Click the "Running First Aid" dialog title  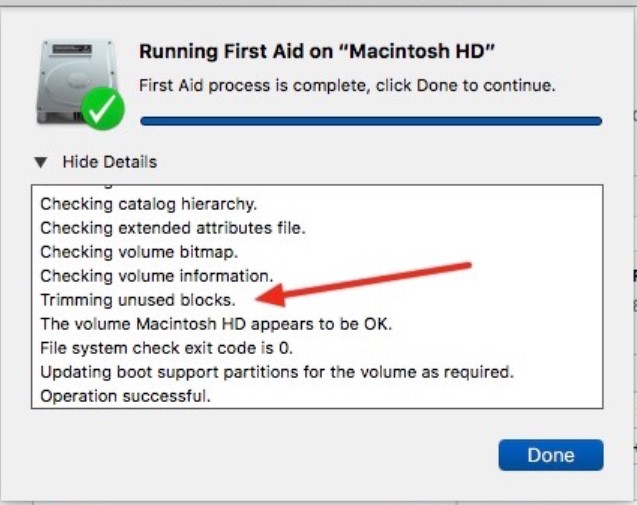click(x=317, y=52)
